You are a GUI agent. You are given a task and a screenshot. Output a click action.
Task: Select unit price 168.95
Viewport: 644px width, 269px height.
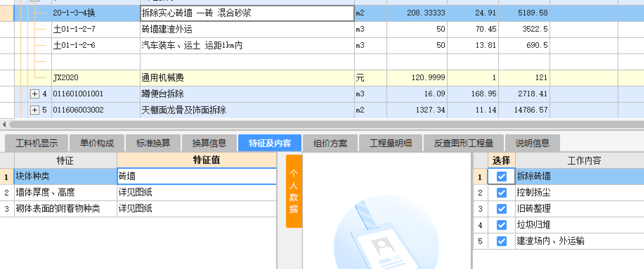(473, 94)
